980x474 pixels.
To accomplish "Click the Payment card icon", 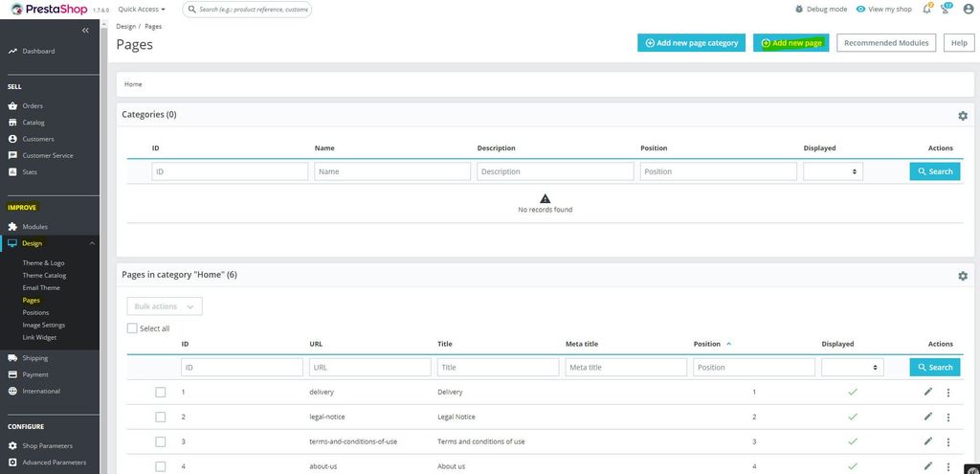I will (x=12, y=374).
